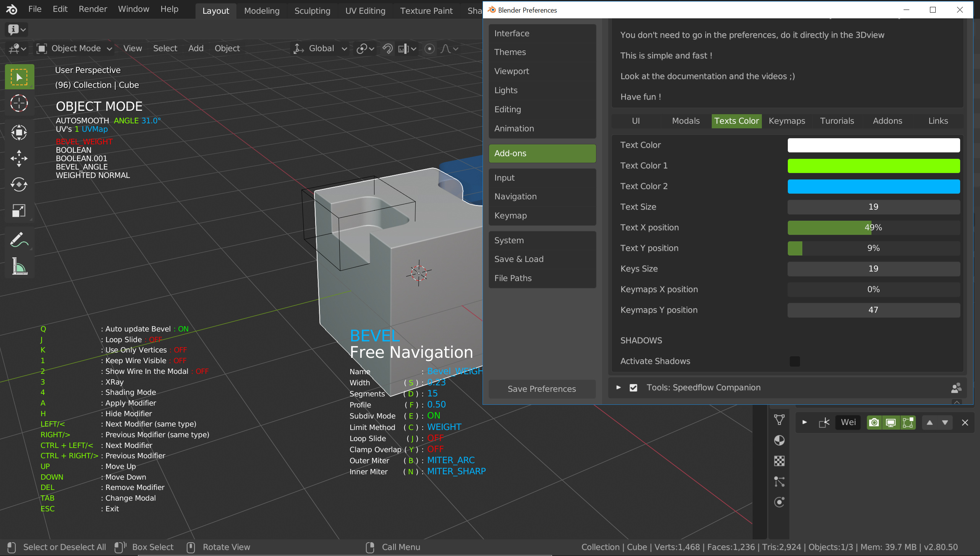Viewport: 980px width, 556px height.
Task: Open the Physics properties tab
Action: coord(779,502)
